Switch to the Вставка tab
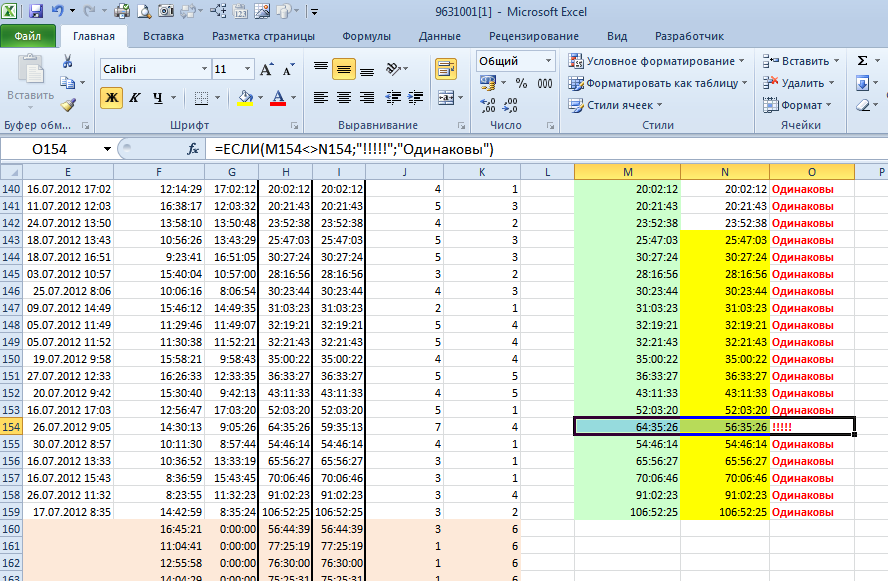 (163, 36)
